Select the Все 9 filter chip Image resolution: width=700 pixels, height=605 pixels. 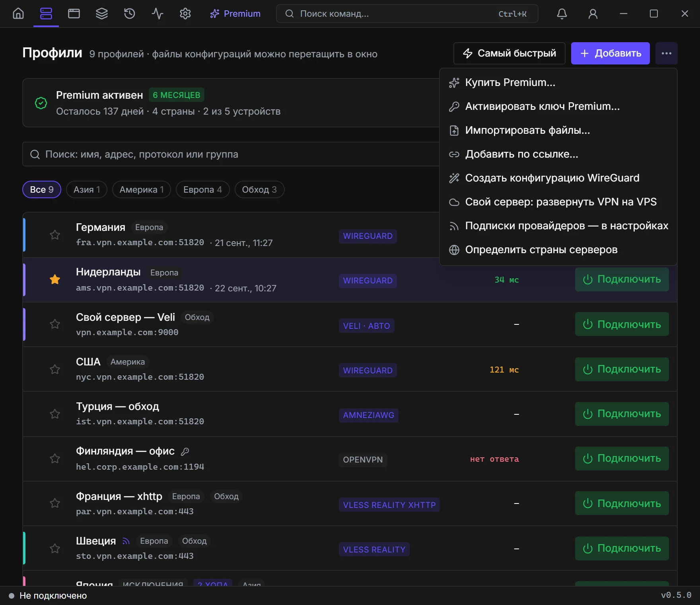pos(42,189)
